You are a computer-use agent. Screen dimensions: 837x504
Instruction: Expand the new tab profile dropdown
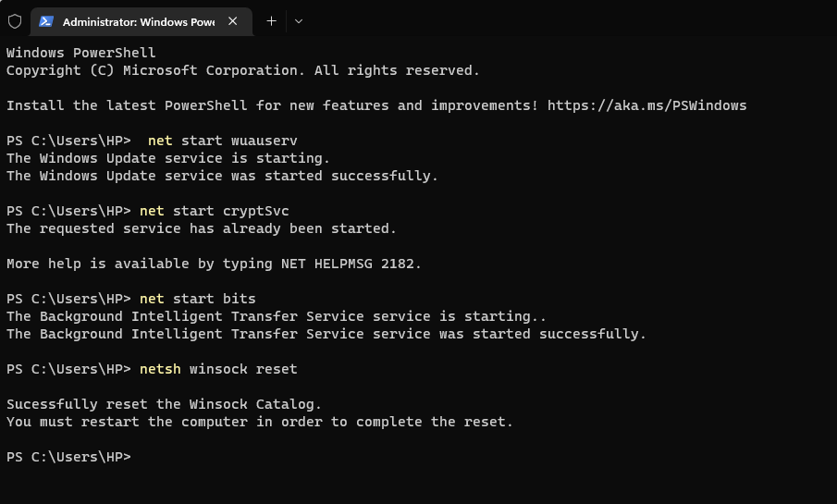click(x=298, y=20)
